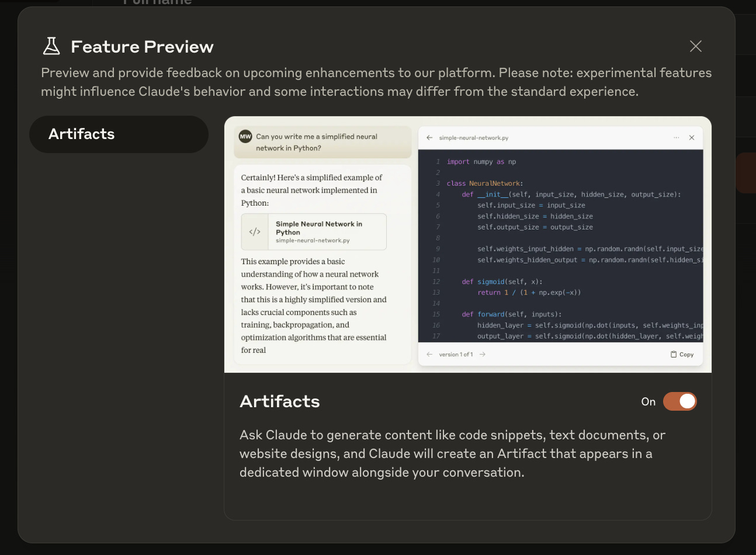Click the Artifacts preview image
The width and height of the screenshot is (756, 555).
coord(468,244)
